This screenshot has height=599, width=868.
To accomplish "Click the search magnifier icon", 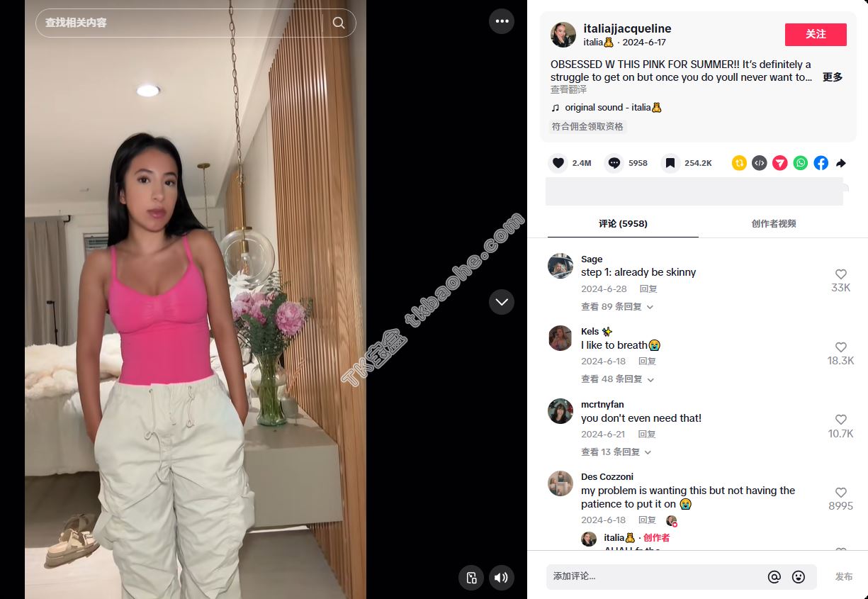I will click(x=339, y=23).
